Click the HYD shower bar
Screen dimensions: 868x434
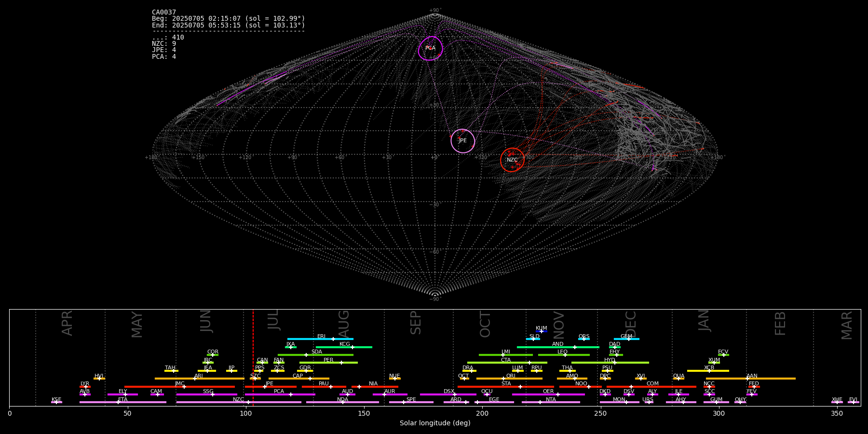(x=610, y=363)
